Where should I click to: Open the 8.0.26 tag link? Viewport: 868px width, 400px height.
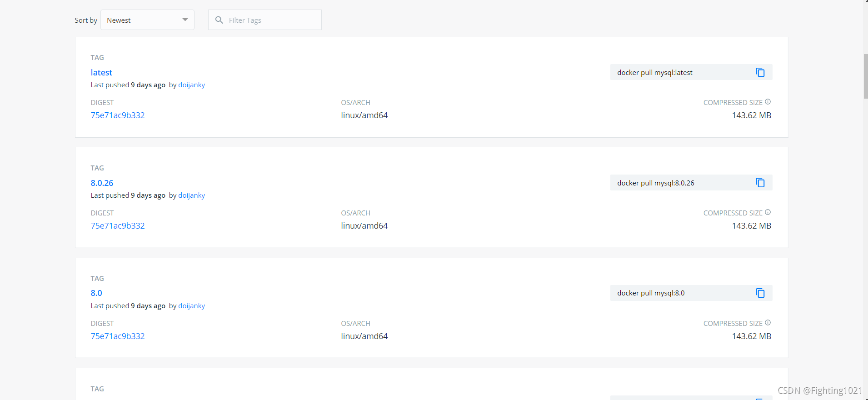tap(102, 183)
